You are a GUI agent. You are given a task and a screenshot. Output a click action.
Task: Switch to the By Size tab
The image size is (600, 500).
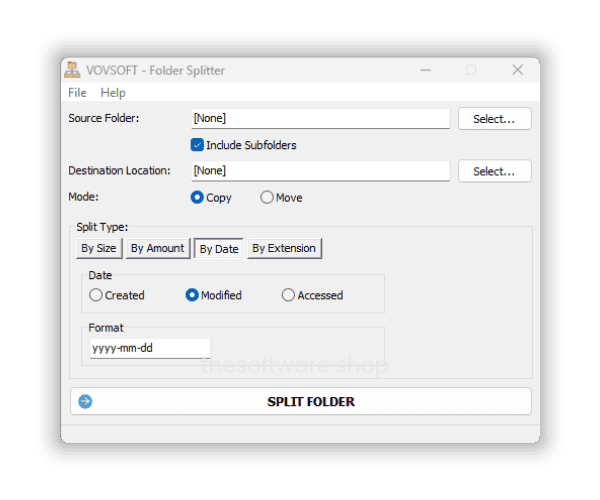point(99,248)
